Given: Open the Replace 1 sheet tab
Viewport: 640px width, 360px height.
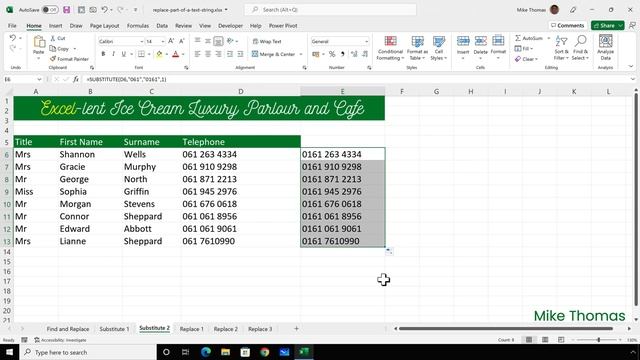Looking at the screenshot, I should click(x=191, y=329).
